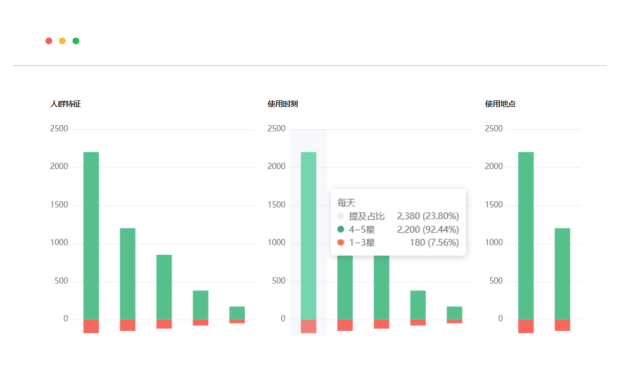Click the second green bar in 人群特征

pyautogui.click(x=127, y=274)
